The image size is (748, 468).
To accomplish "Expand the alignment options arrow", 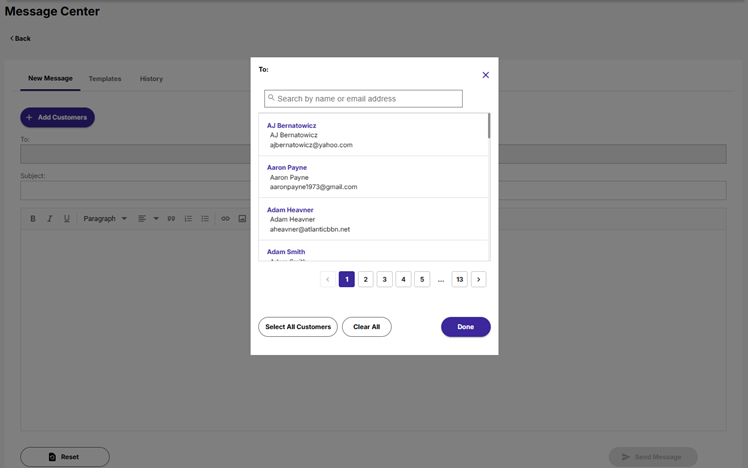I will [x=156, y=218].
